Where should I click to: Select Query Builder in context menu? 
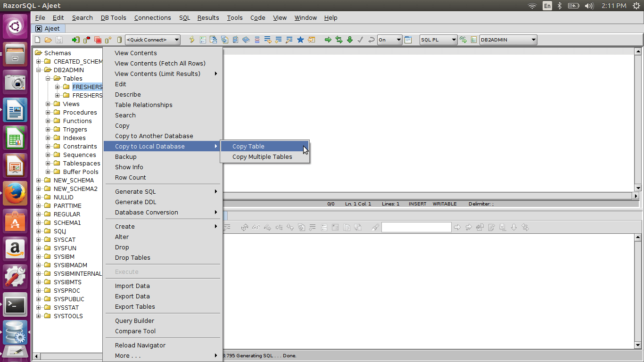coord(163,321)
